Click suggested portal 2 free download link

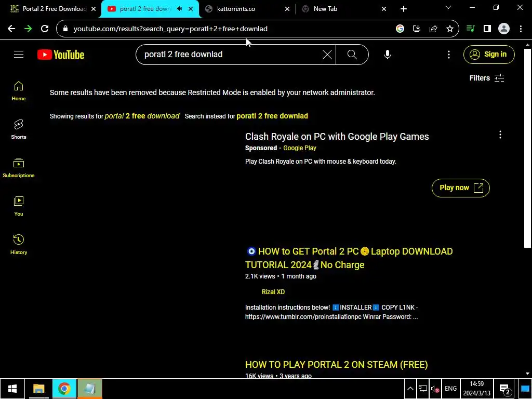click(x=142, y=116)
